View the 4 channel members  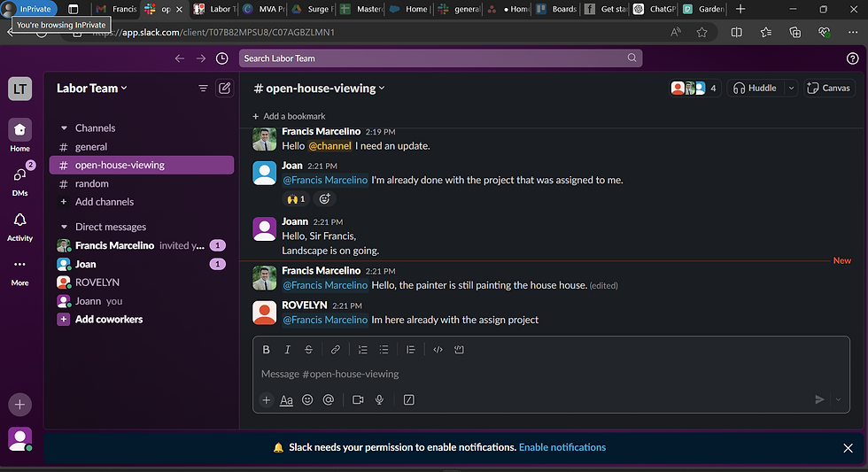[x=694, y=88]
